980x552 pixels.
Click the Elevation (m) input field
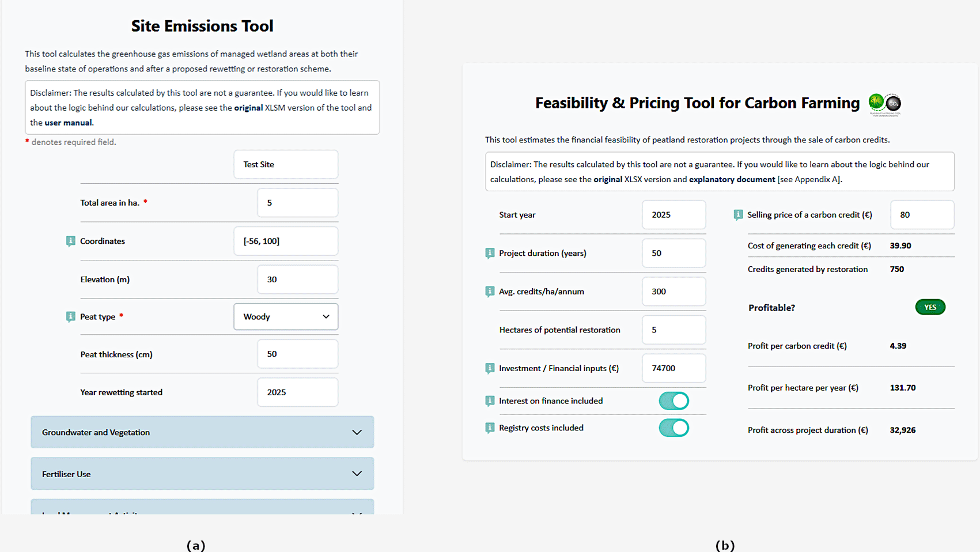298,279
